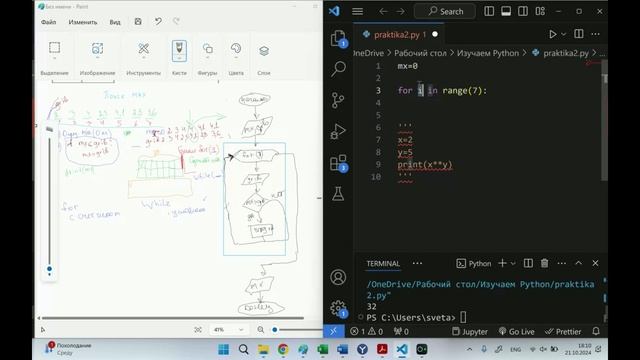This screenshot has height=360, width=640.
Task: Open File Explorer from the taskbar
Action: point(263,349)
